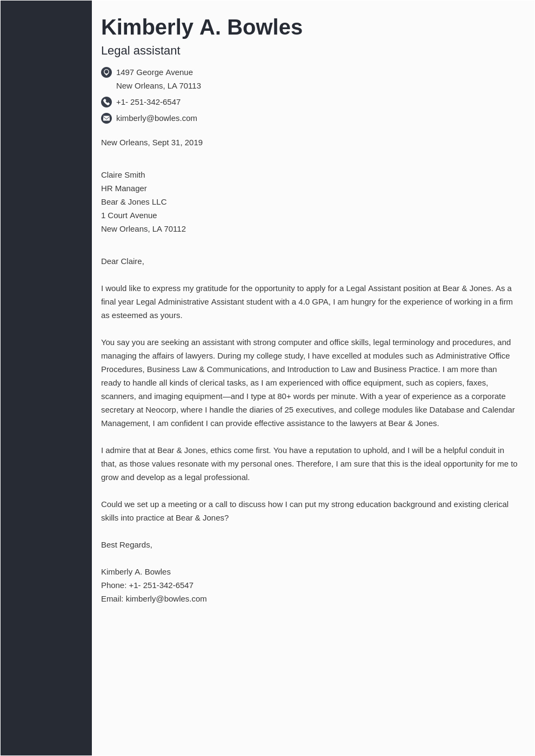
Task: Click the 1497 George Avenue address line
Action: (154, 72)
